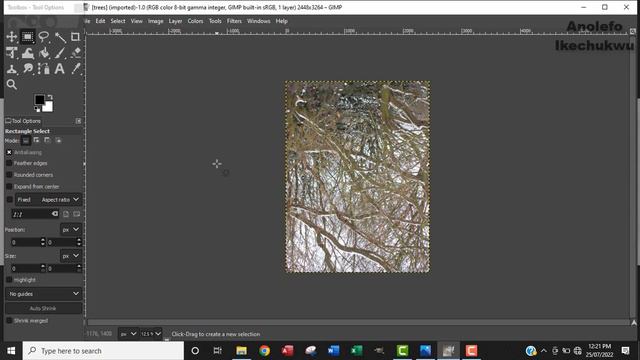This screenshot has height=360, width=640.
Task: Open the Tools menu
Action: [x=215, y=21]
